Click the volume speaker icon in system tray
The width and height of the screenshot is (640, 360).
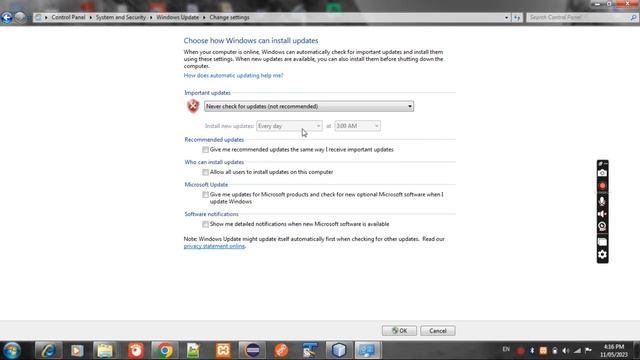point(566,351)
